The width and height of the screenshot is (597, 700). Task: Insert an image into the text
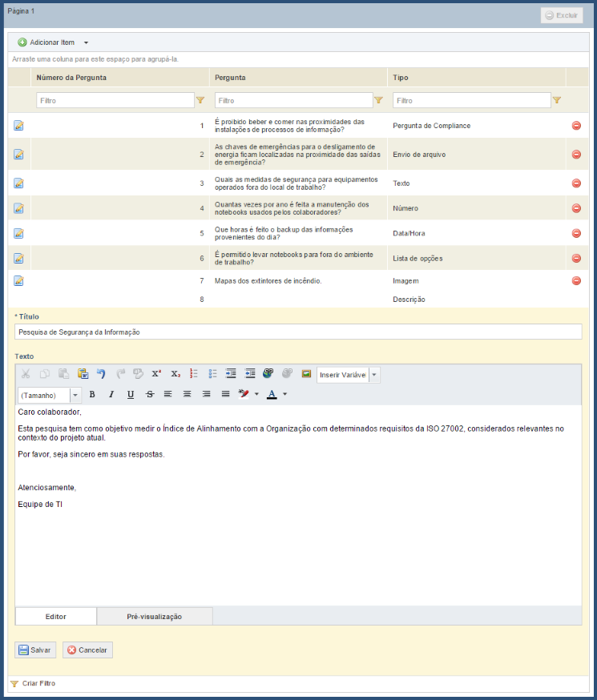click(x=306, y=374)
